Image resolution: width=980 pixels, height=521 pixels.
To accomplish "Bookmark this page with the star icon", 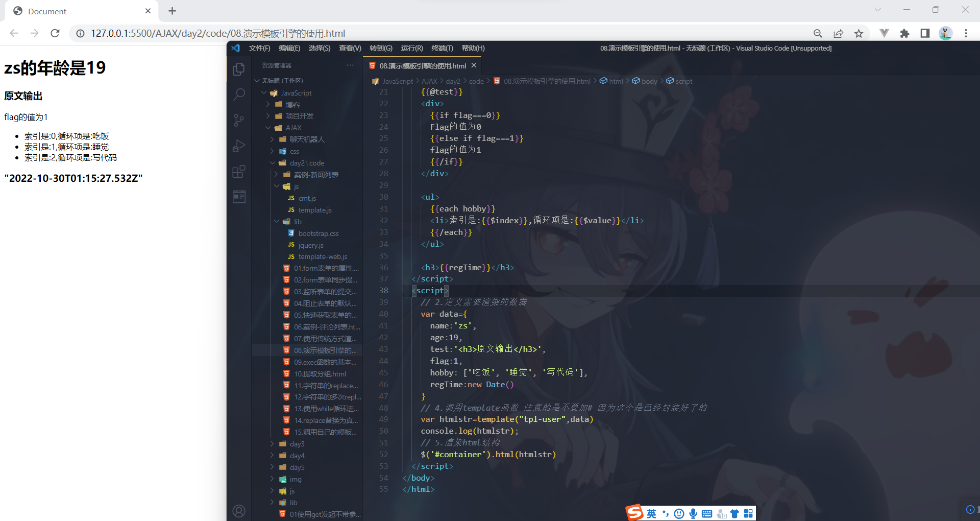I will pyautogui.click(x=859, y=33).
